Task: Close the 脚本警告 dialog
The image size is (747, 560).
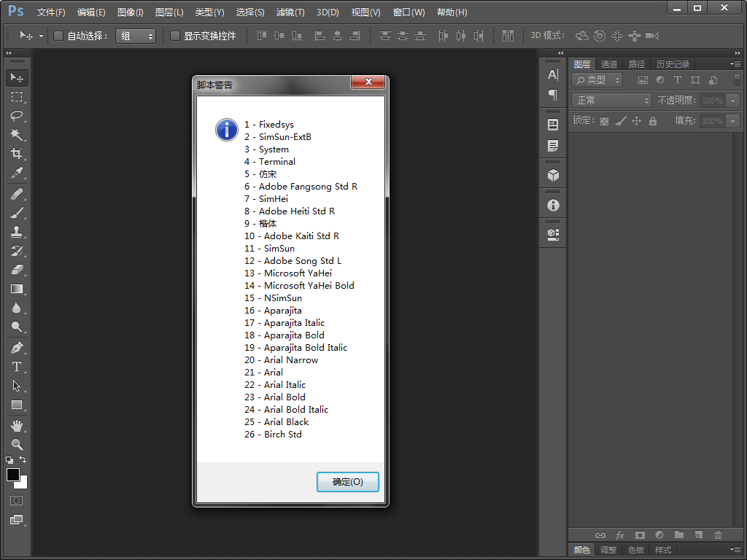Action: 368,82
